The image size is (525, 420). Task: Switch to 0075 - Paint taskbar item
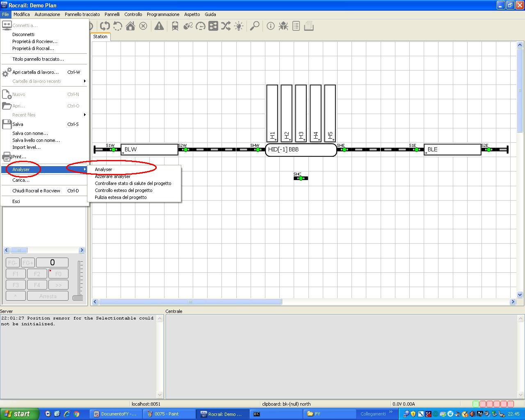coord(169,414)
